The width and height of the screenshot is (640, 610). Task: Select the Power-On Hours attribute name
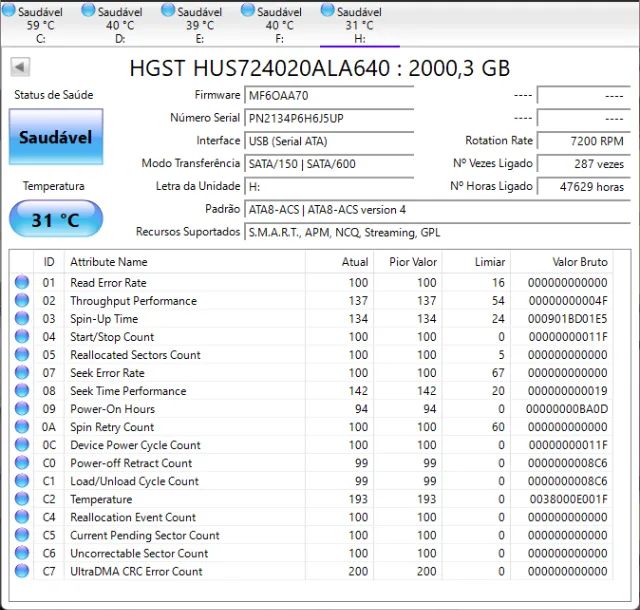point(113,409)
